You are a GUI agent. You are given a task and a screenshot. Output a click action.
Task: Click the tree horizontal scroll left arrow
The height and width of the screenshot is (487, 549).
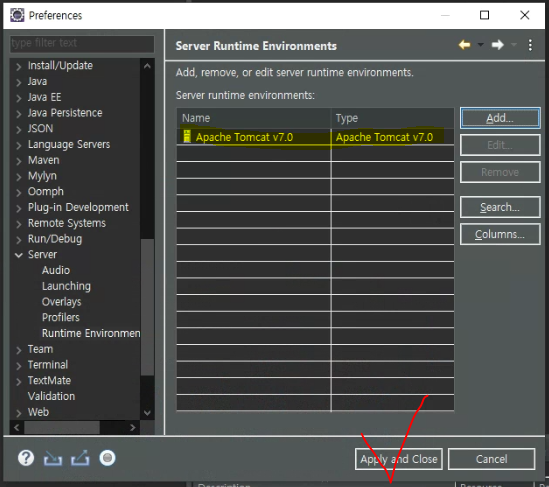pos(16,427)
